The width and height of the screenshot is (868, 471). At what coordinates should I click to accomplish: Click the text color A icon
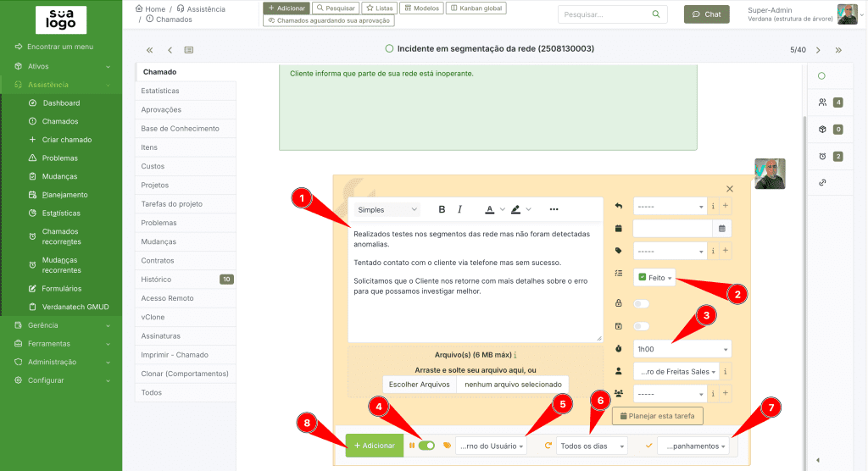point(489,209)
